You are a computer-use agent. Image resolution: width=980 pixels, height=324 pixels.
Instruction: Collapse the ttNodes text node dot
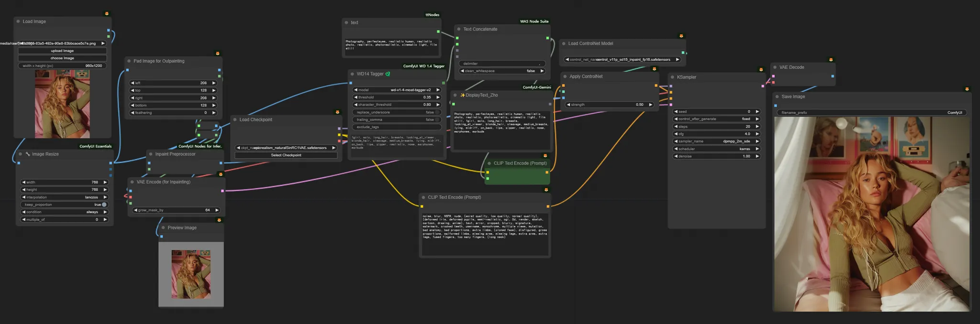click(346, 22)
